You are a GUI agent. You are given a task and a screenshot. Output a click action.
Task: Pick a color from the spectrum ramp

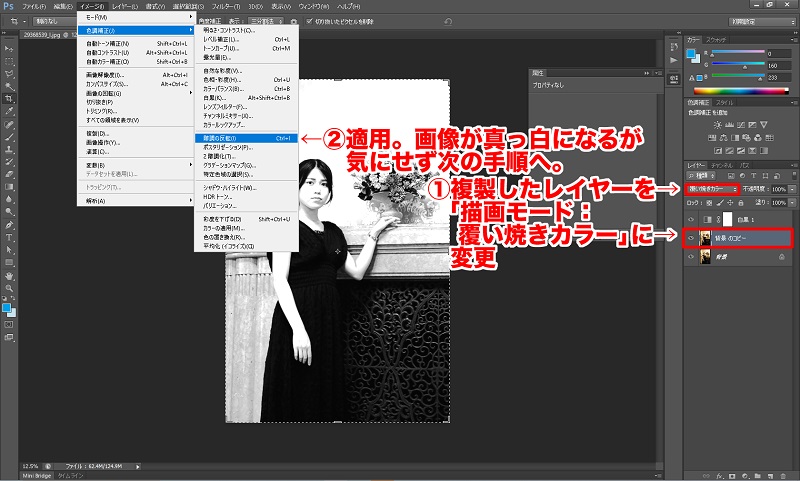pyautogui.click(x=741, y=91)
